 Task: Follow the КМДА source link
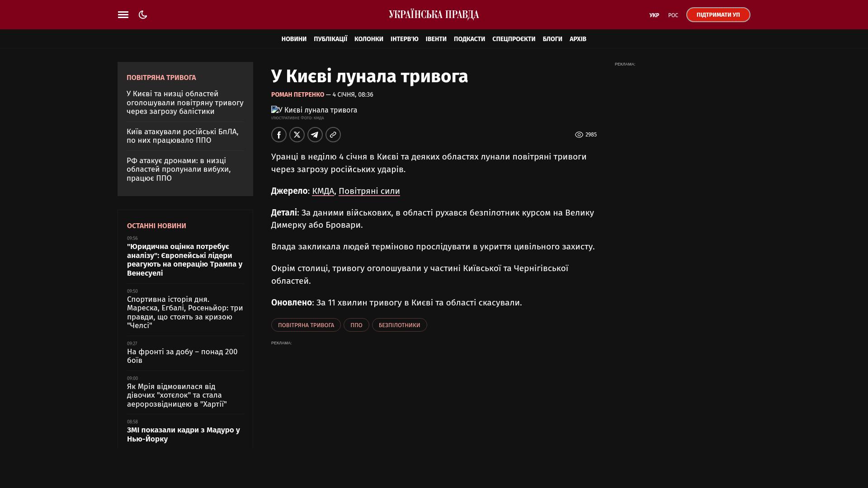(323, 191)
